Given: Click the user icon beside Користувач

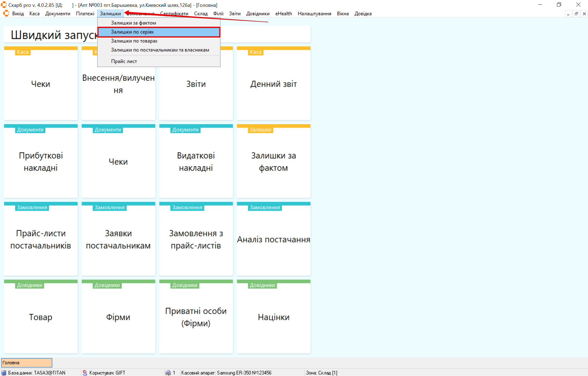Looking at the screenshot, I should click(85, 373).
